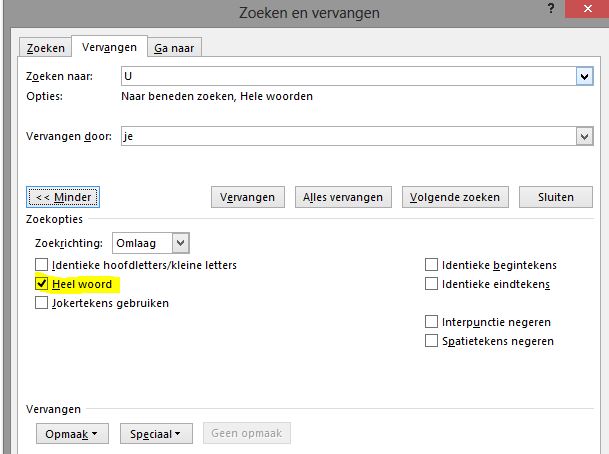The width and height of the screenshot is (609, 454).
Task: Toggle Interpunctie negeren checkbox
Action: point(432,322)
